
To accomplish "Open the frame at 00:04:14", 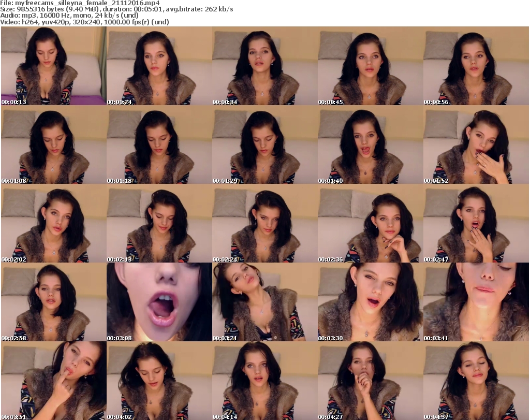I will click(264, 381).
